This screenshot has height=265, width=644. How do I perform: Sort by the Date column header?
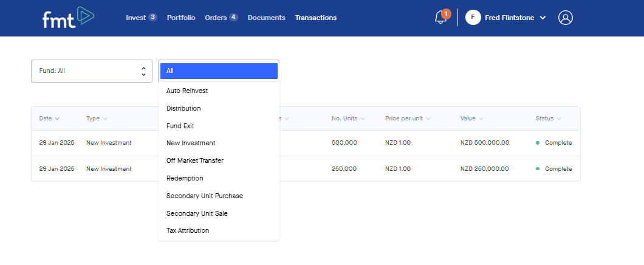click(49, 119)
